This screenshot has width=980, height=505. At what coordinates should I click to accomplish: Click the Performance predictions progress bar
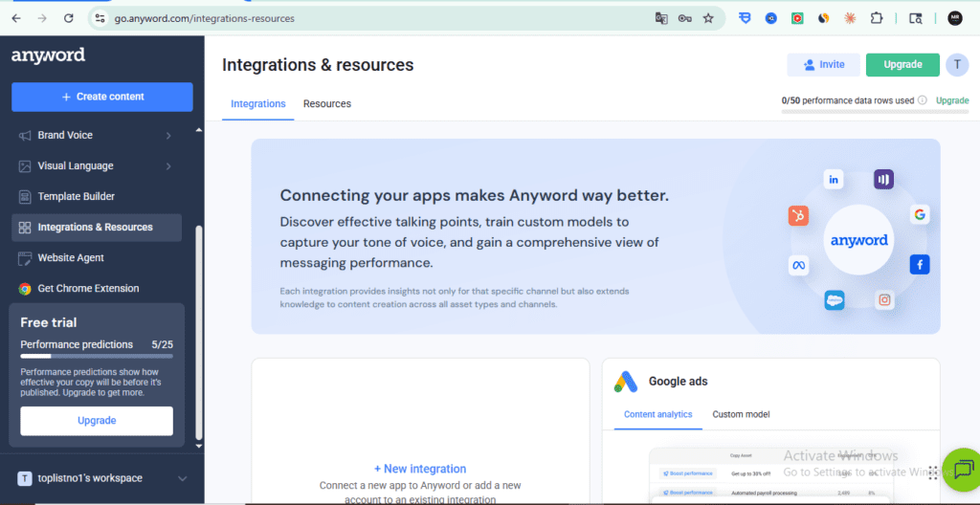[x=97, y=356]
